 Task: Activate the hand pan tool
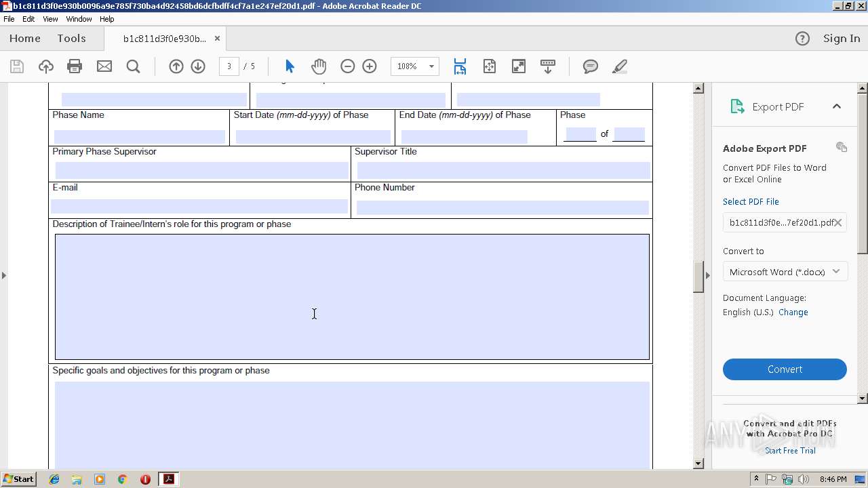319,66
